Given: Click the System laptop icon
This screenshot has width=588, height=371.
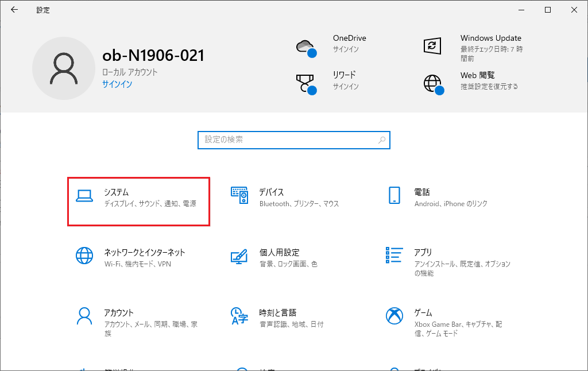Looking at the screenshot, I should click(x=84, y=196).
